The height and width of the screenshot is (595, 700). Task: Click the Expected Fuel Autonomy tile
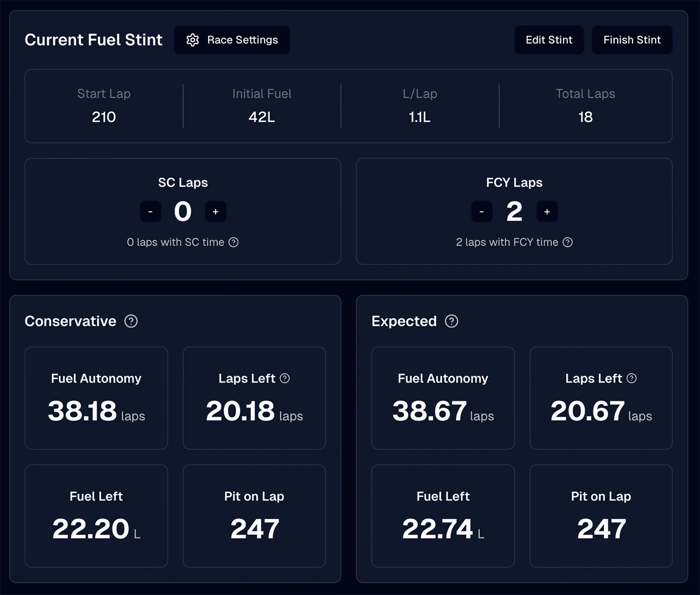(x=442, y=398)
